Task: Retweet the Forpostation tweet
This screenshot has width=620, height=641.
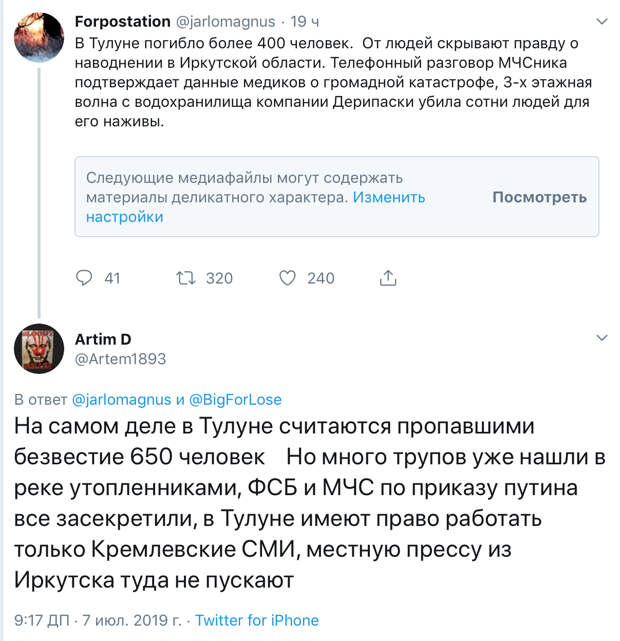Action: 186,278
